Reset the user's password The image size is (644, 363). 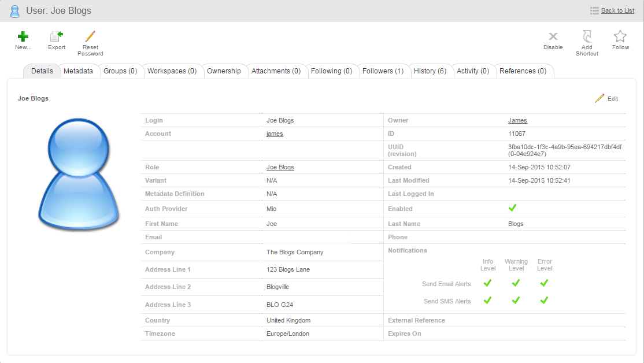pos(90,36)
